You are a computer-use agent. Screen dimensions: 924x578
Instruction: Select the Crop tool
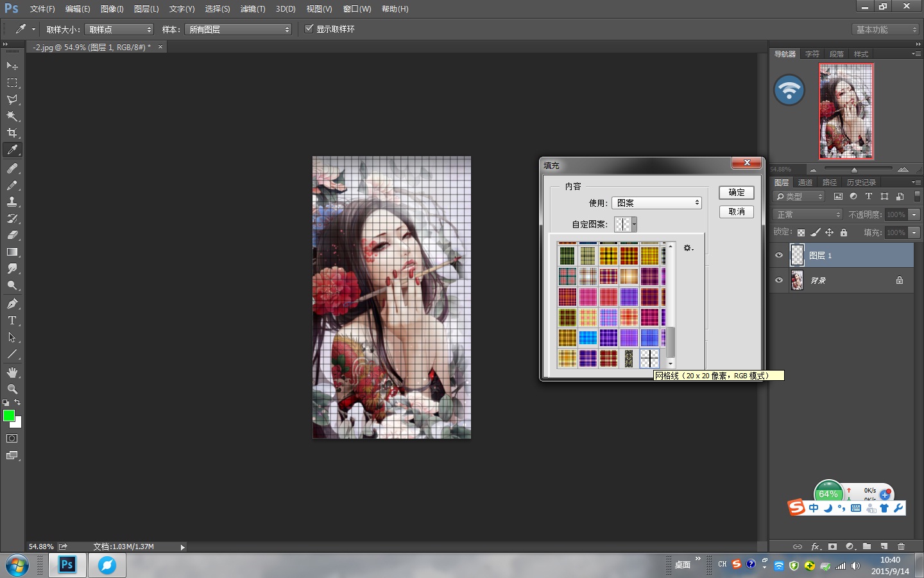(12, 132)
